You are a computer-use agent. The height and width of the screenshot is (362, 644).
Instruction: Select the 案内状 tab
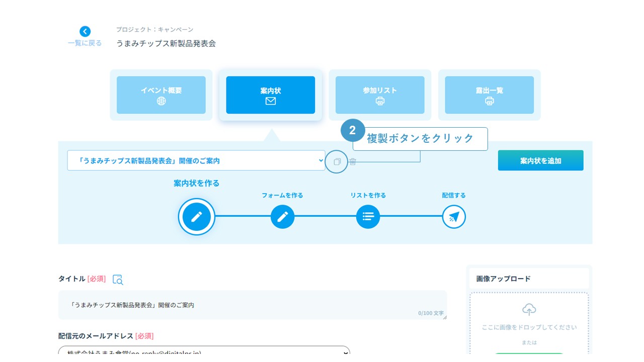(270, 95)
